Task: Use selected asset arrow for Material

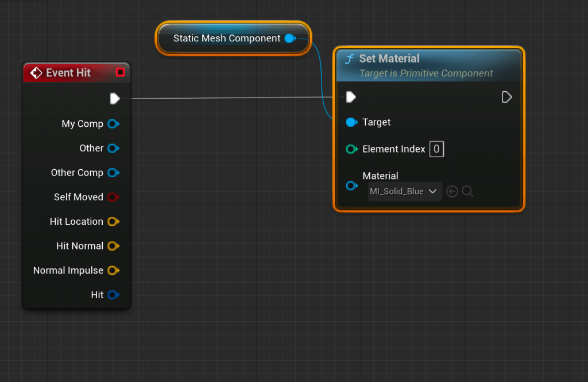Action: pyautogui.click(x=452, y=192)
